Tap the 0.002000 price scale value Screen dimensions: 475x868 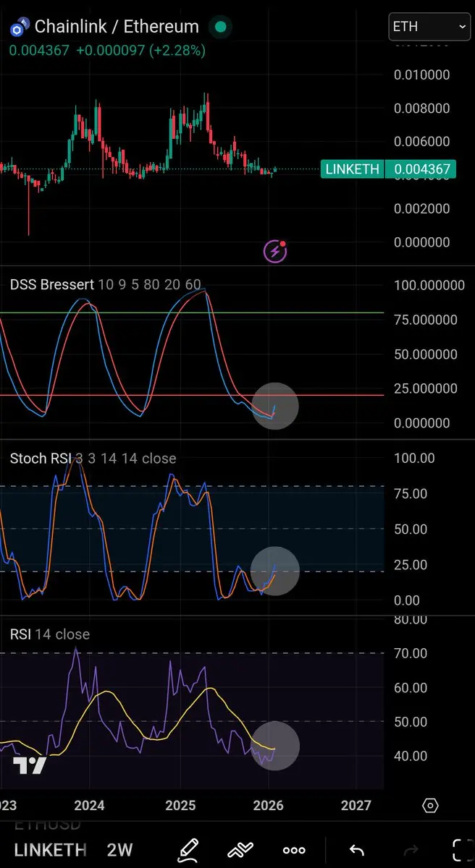[421, 208]
